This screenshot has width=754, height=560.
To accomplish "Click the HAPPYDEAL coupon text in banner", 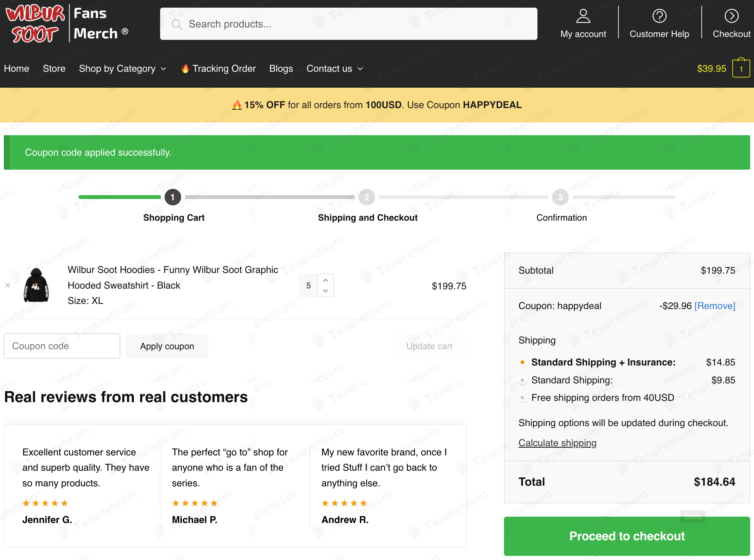I will pos(492,105).
